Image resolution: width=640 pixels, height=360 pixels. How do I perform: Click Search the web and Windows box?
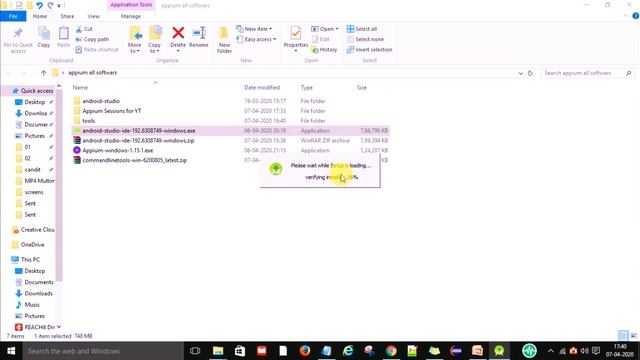[103, 351]
